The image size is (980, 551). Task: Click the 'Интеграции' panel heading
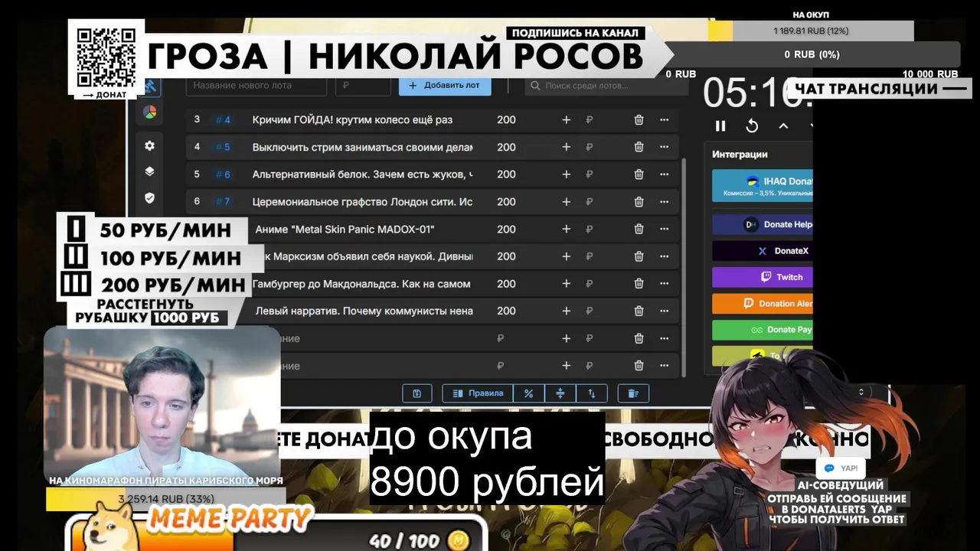[x=740, y=154]
